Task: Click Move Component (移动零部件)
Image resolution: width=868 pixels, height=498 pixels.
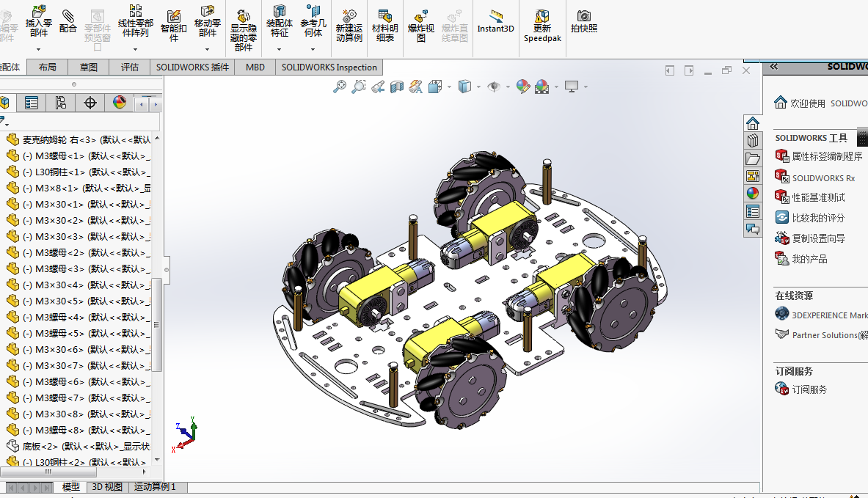Action: click(208, 21)
